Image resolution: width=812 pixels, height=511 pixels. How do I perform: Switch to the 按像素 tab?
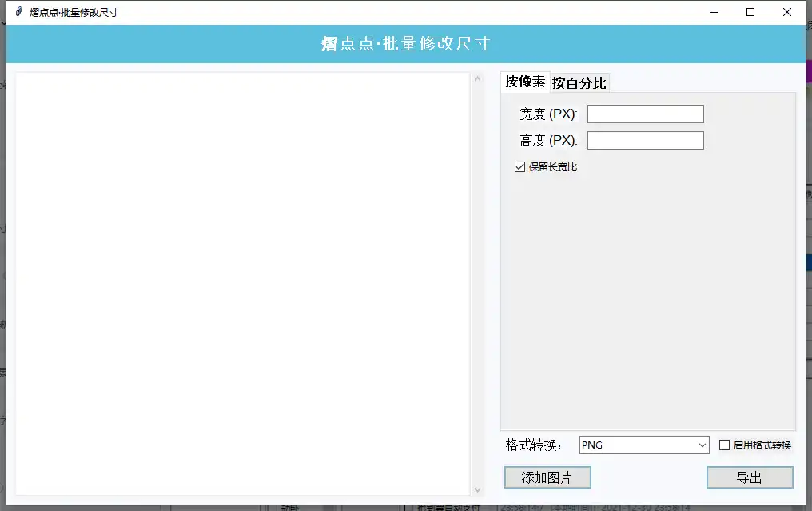pyautogui.click(x=525, y=82)
